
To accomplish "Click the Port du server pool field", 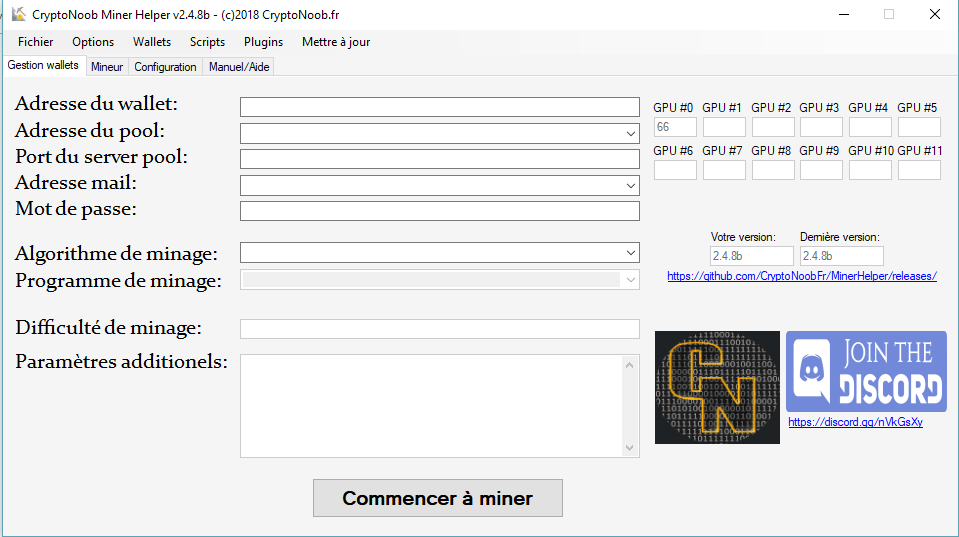I will [440, 159].
